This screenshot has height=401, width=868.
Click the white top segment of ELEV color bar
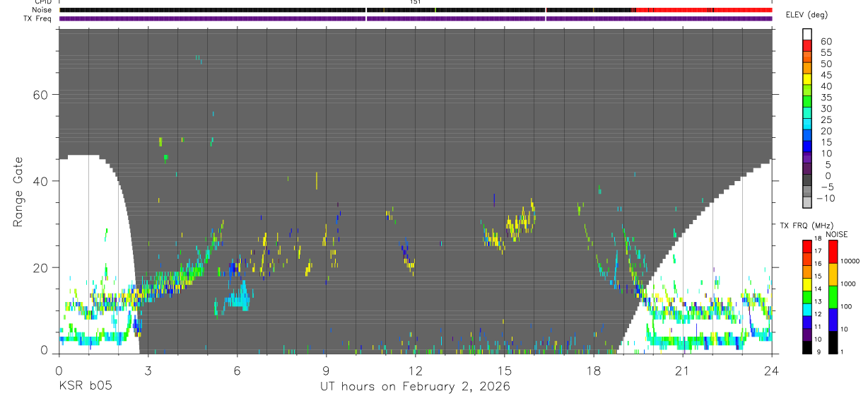tap(807, 34)
